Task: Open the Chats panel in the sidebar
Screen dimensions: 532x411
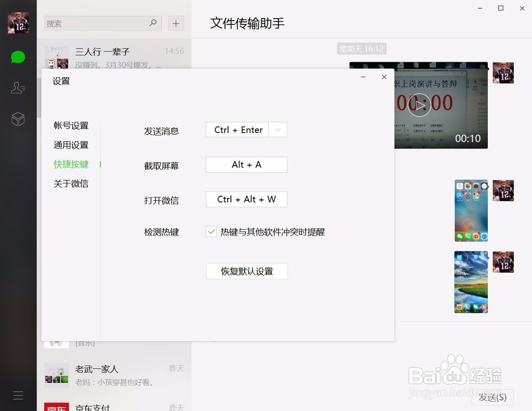Action: tap(18, 57)
